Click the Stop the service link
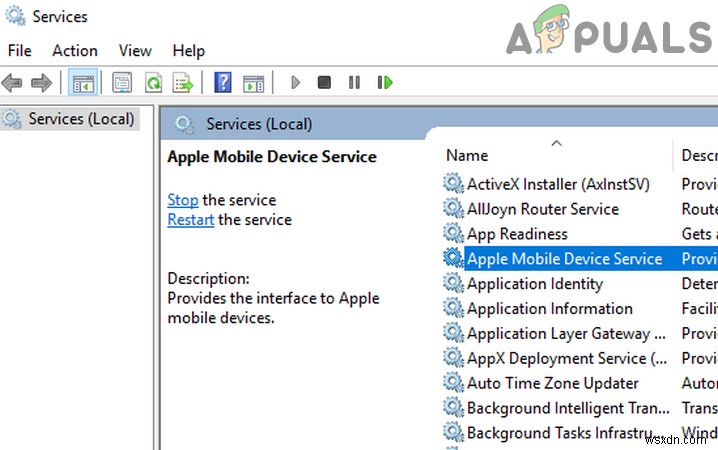 click(x=183, y=200)
